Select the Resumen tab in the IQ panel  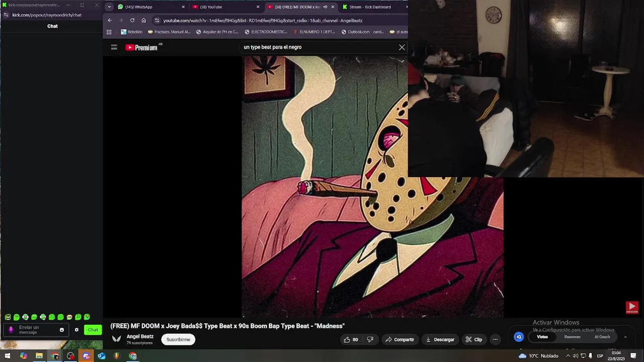tap(572, 337)
